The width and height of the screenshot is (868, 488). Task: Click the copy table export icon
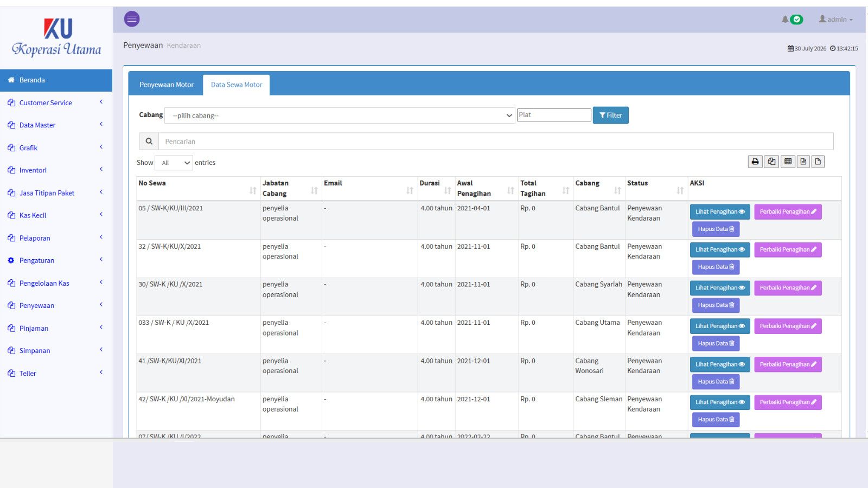(x=771, y=162)
